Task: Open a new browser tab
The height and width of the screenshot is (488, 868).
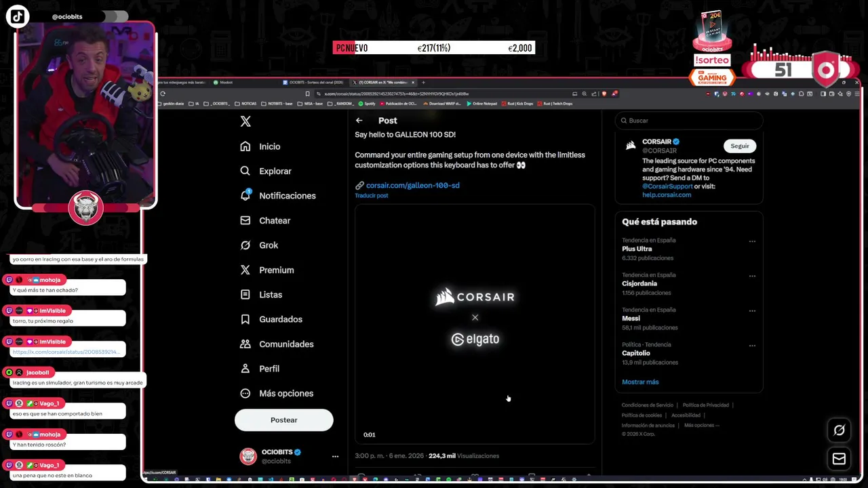Action: point(424,83)
